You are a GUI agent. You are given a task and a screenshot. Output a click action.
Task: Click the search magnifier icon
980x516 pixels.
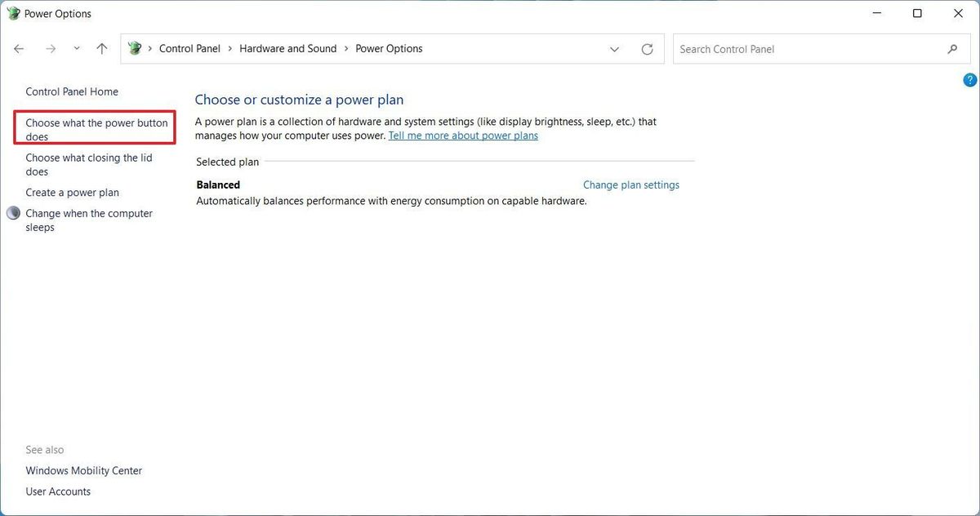(952, 48)
